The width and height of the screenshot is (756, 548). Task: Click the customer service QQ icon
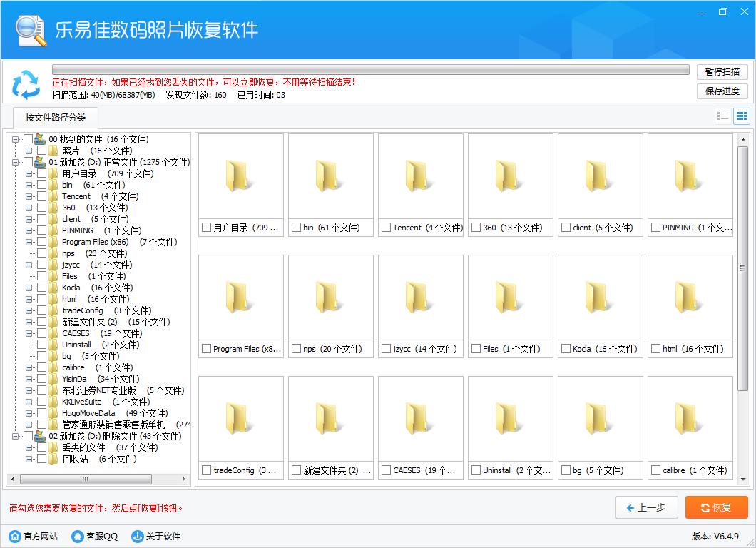pos(76,536)
